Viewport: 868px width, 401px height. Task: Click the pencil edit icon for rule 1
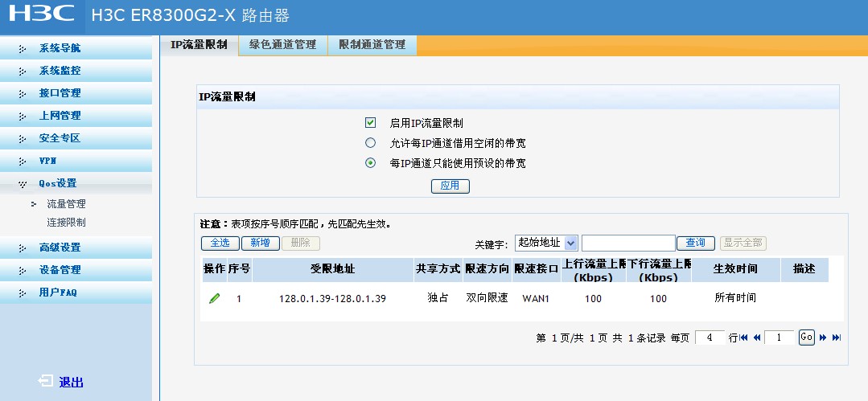[214, 298]
